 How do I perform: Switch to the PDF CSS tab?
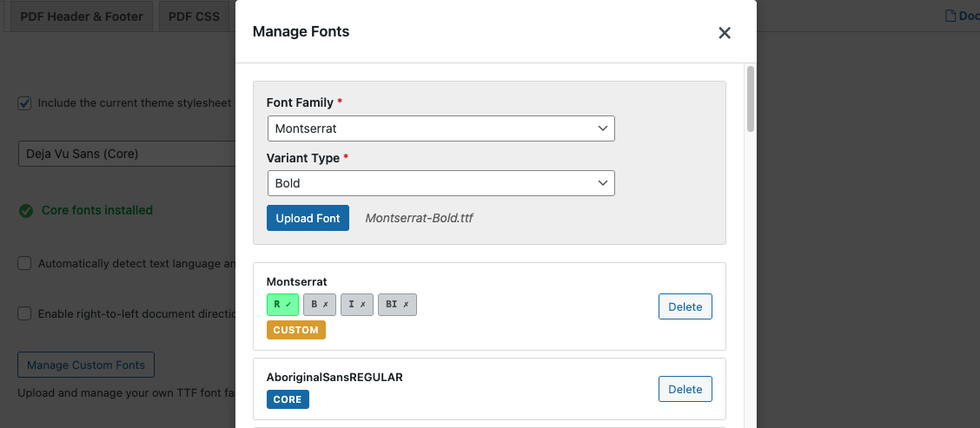[x=194, y=16]
